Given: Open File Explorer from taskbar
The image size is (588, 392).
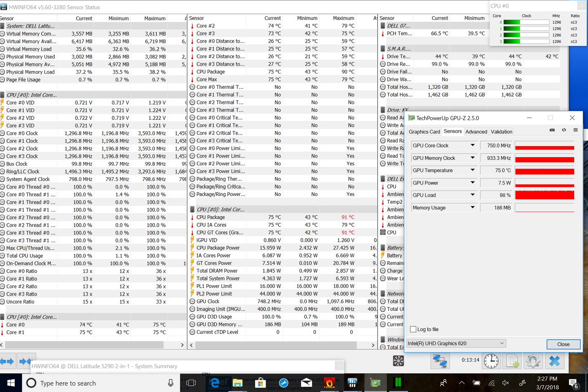Looking at the screenshot, I should coord(237,383).
